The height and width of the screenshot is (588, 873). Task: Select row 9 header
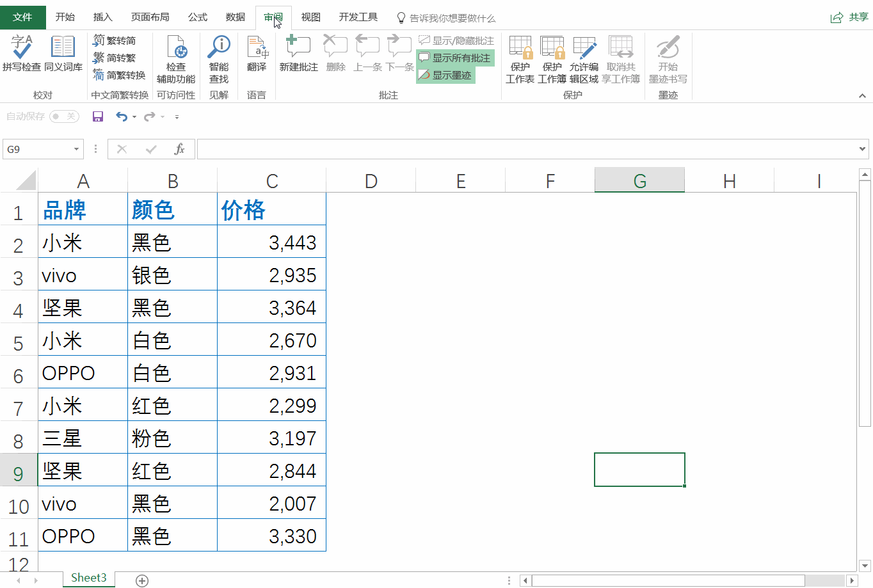(19, 470)
